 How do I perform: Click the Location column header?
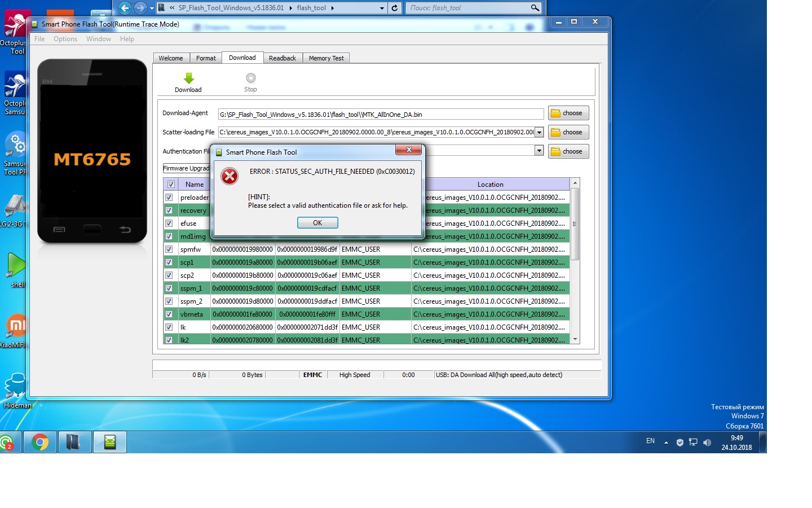click(491, 185)
